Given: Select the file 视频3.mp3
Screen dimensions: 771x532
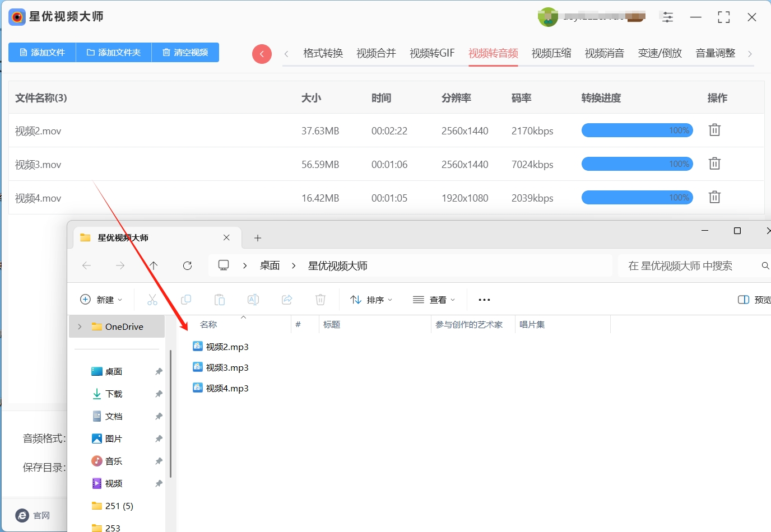Looking at the screenshot, I should 221,367.
